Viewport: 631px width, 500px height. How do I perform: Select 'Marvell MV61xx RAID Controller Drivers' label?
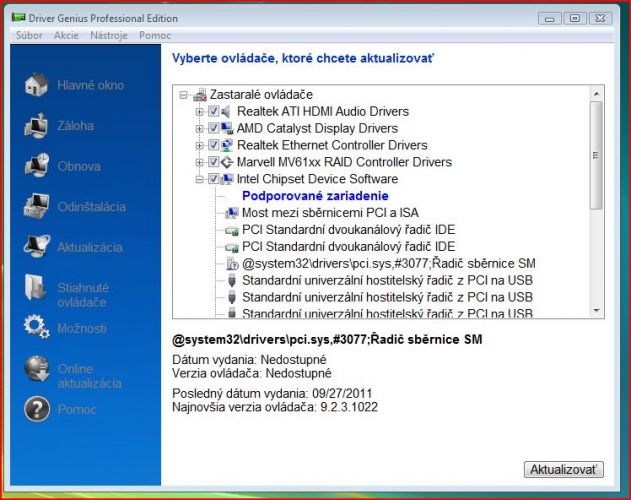point(344,162)
